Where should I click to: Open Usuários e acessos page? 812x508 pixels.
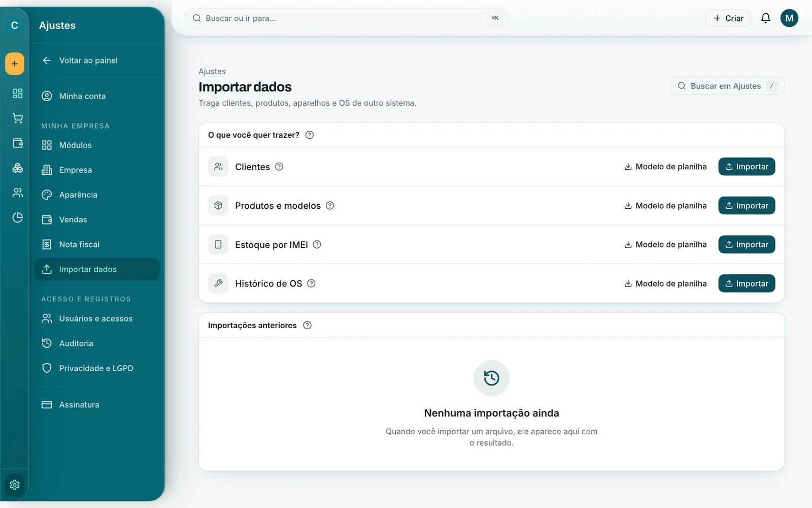tap(97, 319)
